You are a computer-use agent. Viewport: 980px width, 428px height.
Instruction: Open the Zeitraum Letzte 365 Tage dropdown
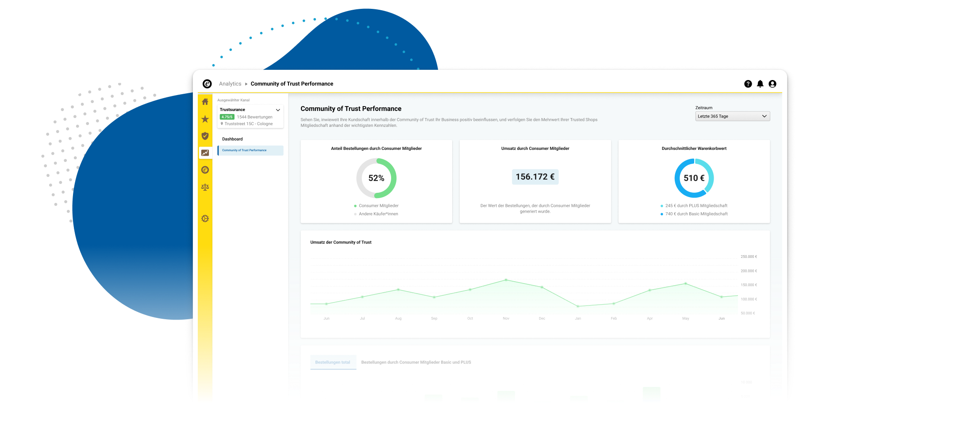pyautogui.click(x=732, y=116)
